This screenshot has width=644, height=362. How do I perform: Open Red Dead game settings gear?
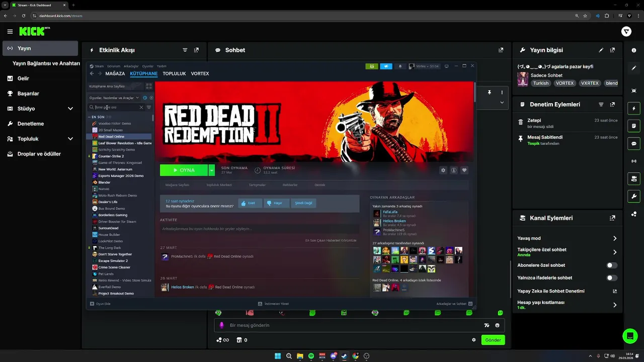click(443, 170)
